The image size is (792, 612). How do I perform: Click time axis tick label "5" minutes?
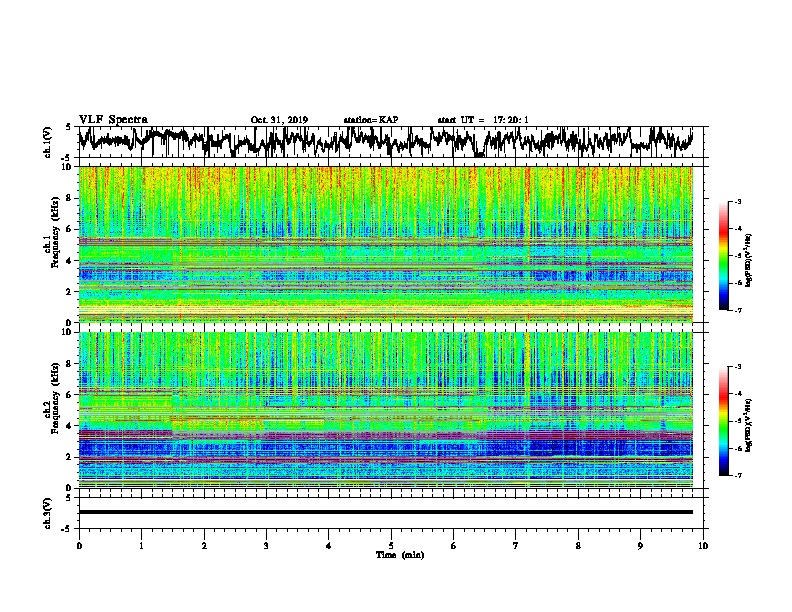click(x=391, y=546)
